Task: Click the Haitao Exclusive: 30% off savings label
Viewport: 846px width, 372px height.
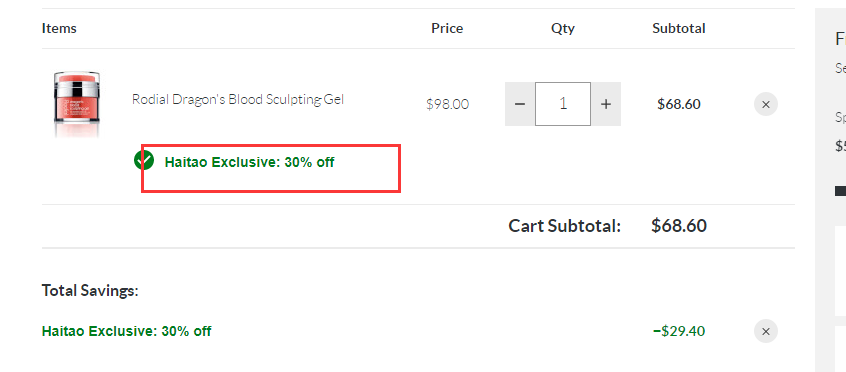Action: [126, 331]
